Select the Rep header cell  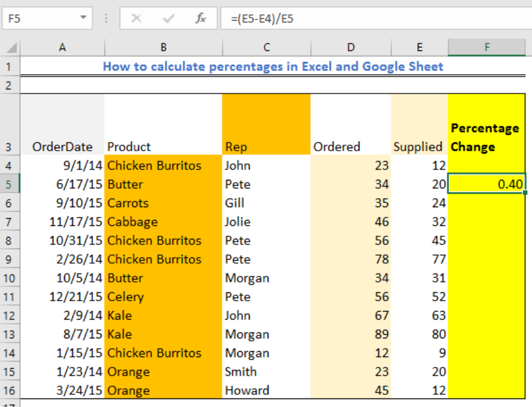[266, 146]
